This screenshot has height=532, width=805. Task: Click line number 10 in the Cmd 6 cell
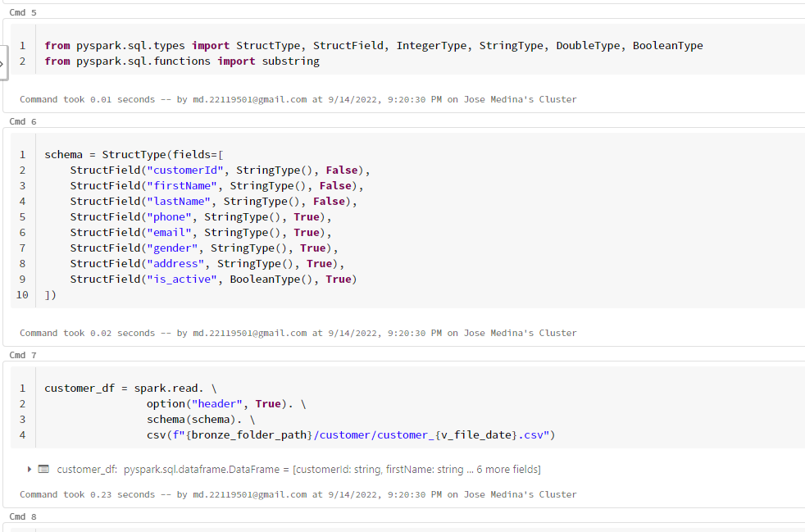[x=22, y=294]
